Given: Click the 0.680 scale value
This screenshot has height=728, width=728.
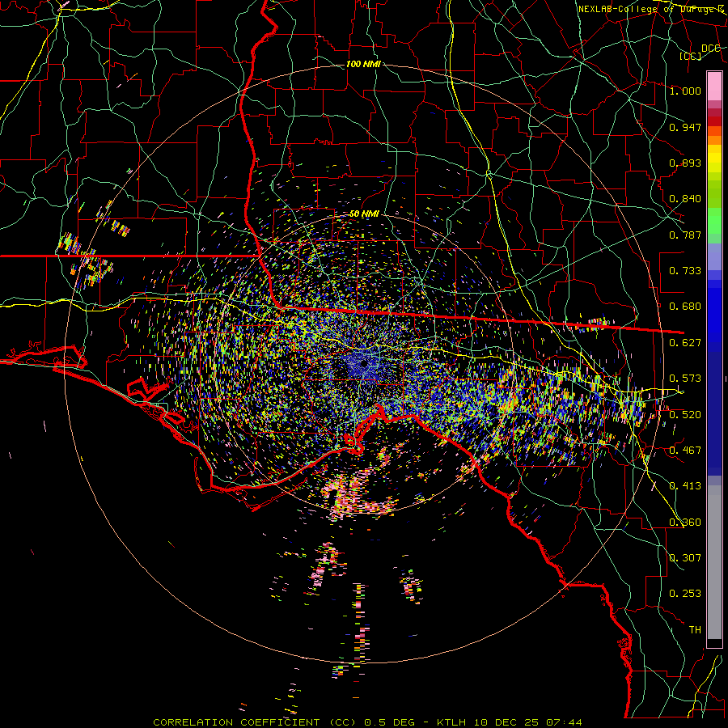Looking at the screenshot, I should pyautogui.click(x=685, y=307).
